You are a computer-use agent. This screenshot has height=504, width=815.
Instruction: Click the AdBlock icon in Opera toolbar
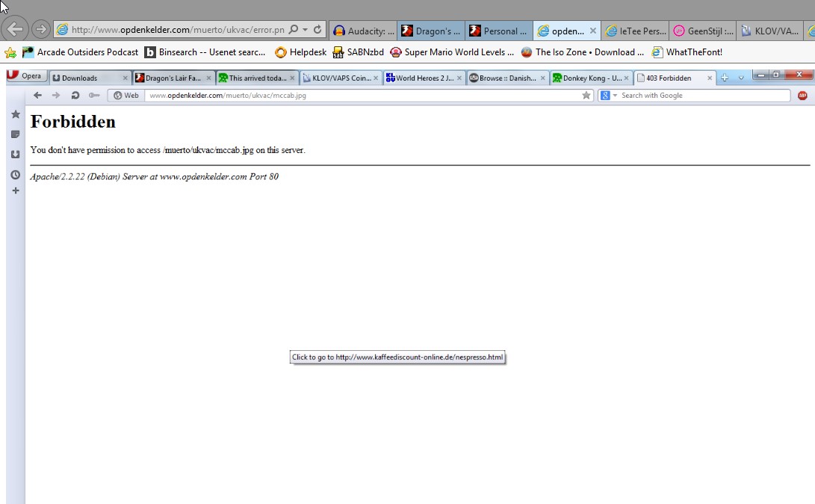(802, 96)
